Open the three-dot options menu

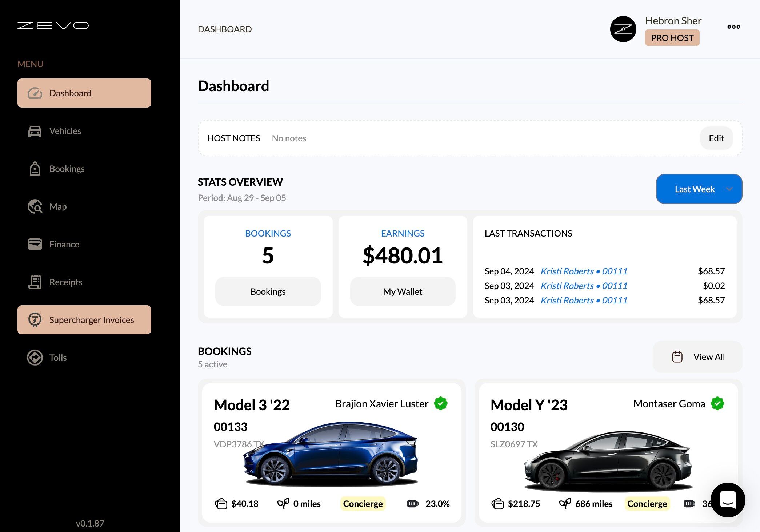pyautogui.click(x=733, y=27)
